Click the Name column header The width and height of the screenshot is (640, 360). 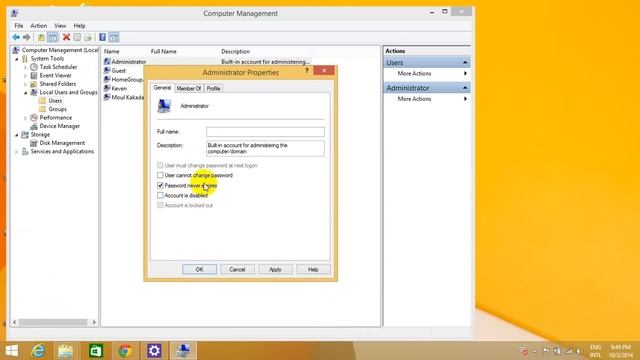coord(111,51)
